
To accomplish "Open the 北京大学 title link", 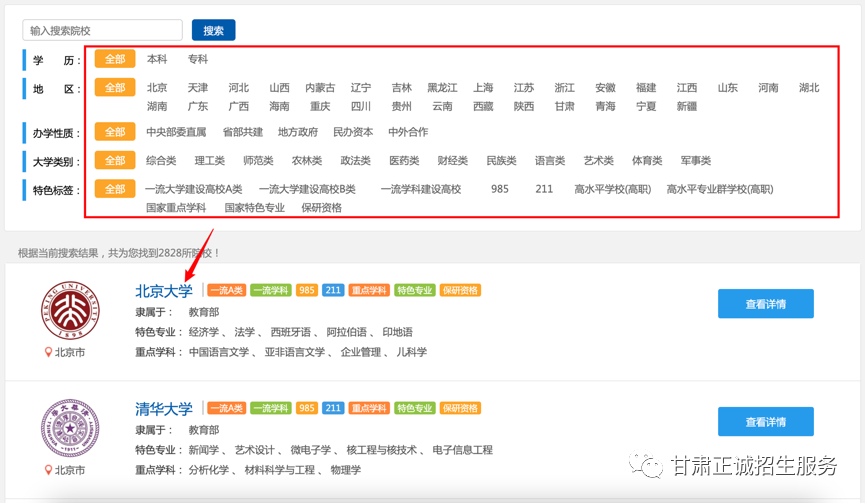I will [x=164, y=291].
